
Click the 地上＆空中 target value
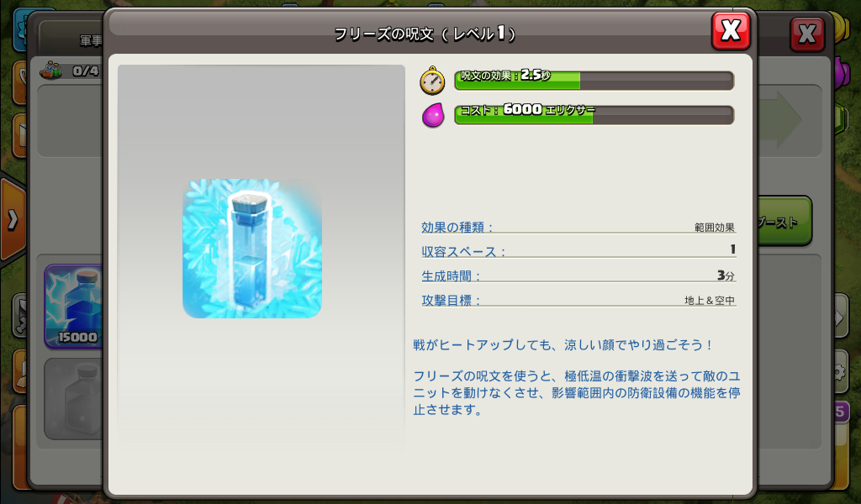click(710, 300)
